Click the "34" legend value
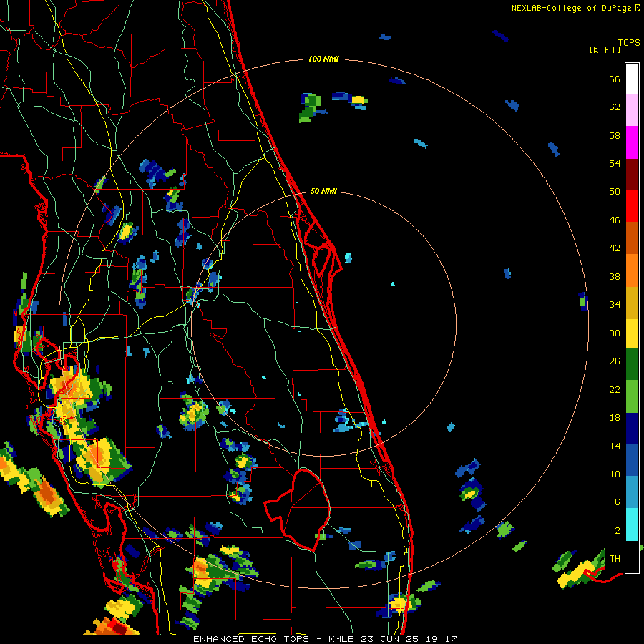Viewport: 644px width, 644px height. coord(615,305)
